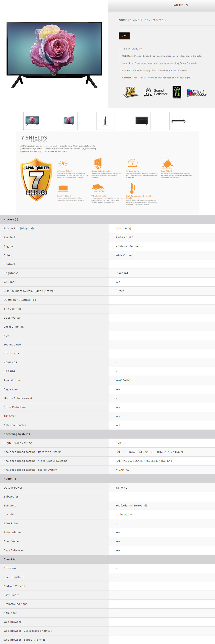Show the side profile TV thumbnail
The width and height of the screenshot is (215, 644).
point(105,121)
